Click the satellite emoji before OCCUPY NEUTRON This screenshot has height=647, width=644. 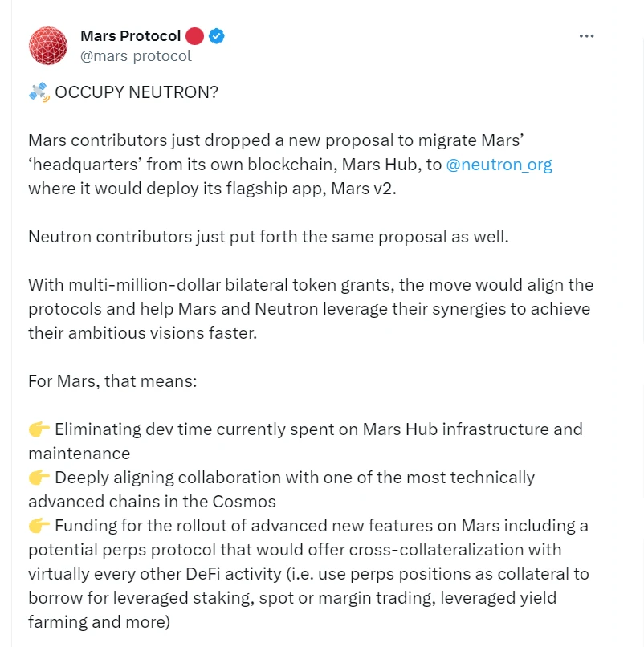[x=39, y=92]
